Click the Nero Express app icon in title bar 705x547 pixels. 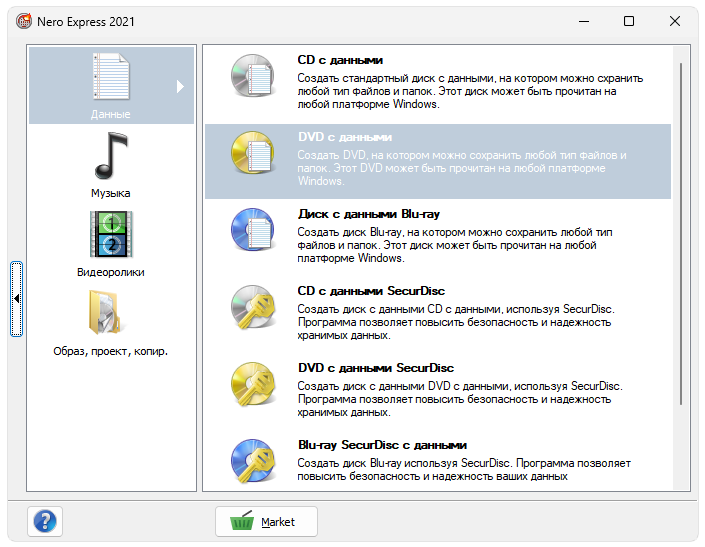[24, 21]
